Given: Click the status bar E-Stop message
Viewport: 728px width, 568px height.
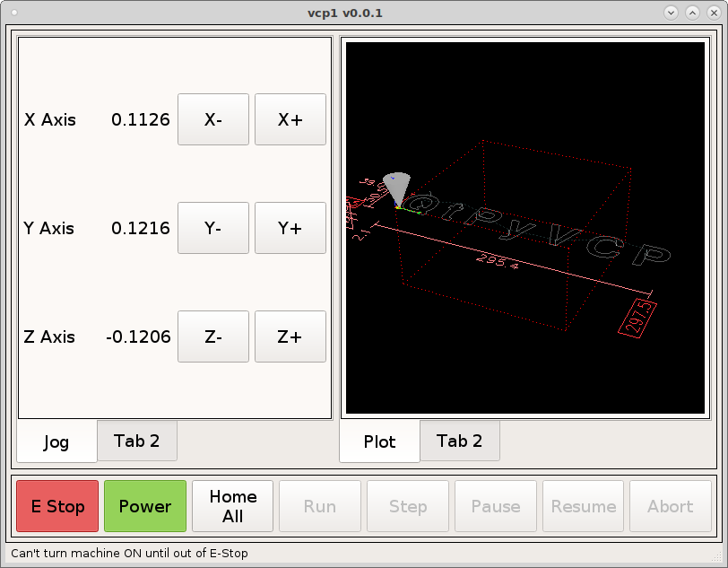Looking at the screenshot, I should click(x=129, y=553).
